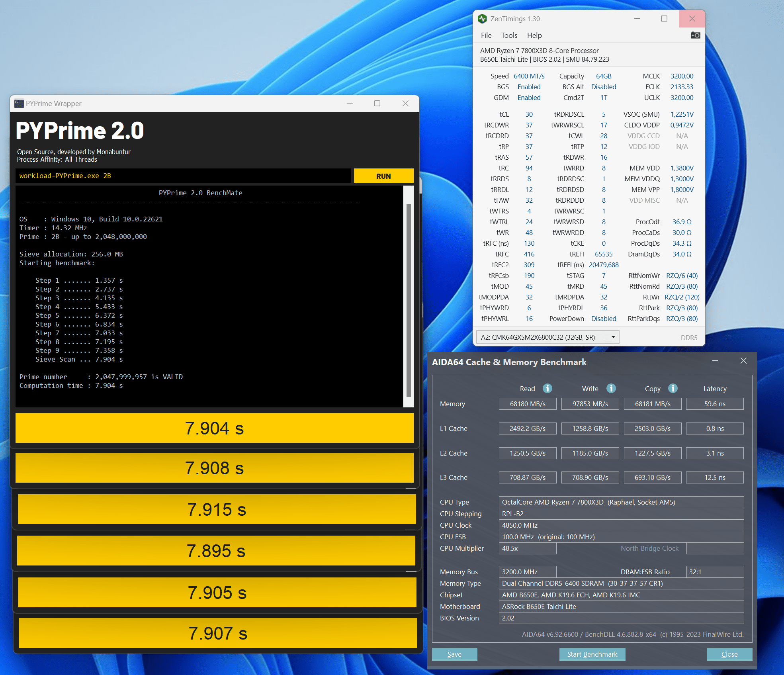Click the L2 Cache latency value 3.1 ns
784x675 pixels.
click(715, 453)
